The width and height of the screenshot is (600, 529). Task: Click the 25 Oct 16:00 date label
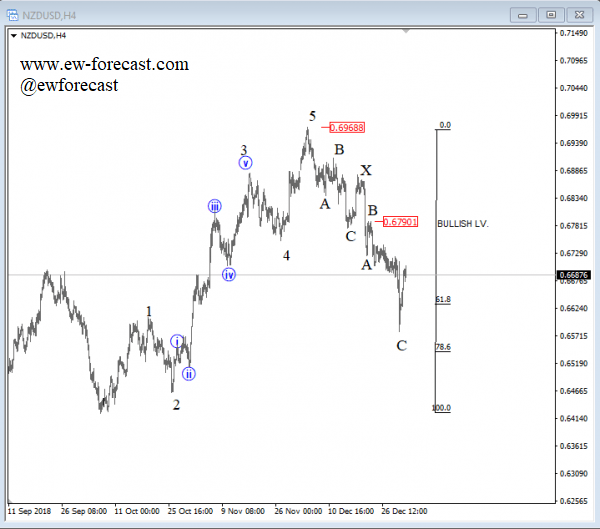[190, 511]
